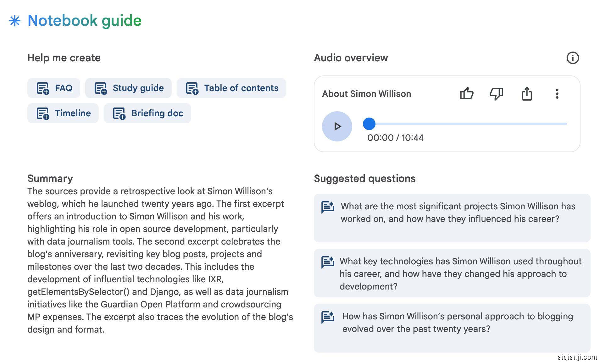Click the icon beside the blogging approach question
600x364 pixels.
pos(328,317)
